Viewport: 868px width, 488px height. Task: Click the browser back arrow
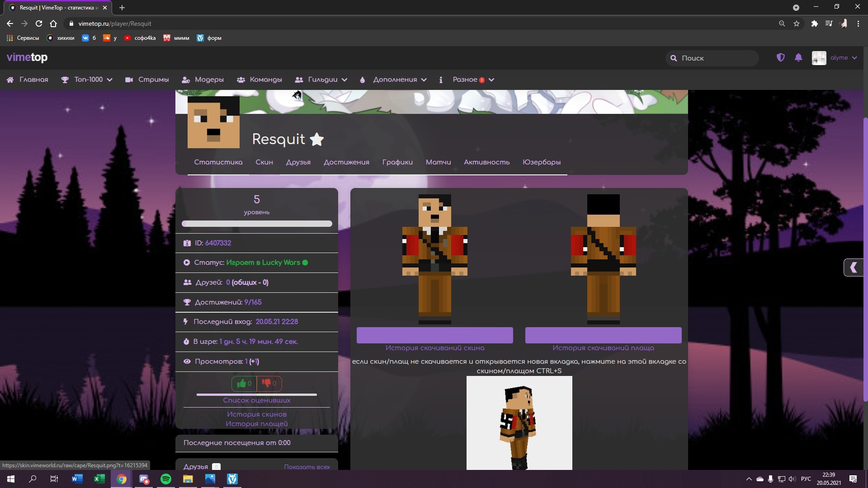[10, 23]
